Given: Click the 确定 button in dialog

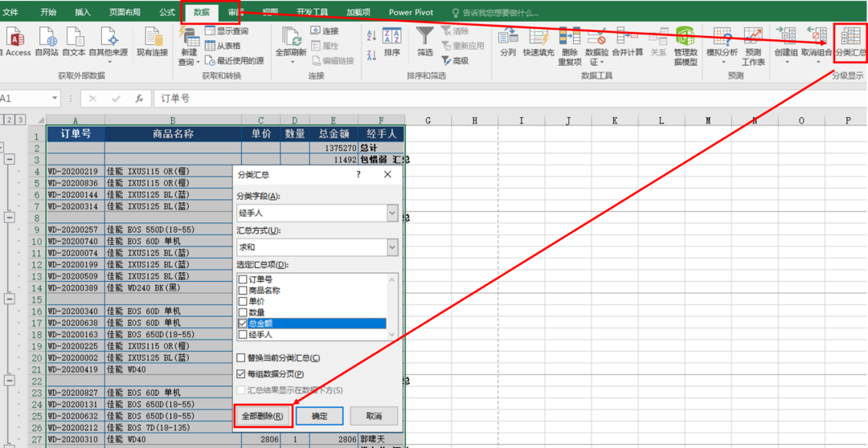Looking at the screenshot, I should click(x=319, y=417).
